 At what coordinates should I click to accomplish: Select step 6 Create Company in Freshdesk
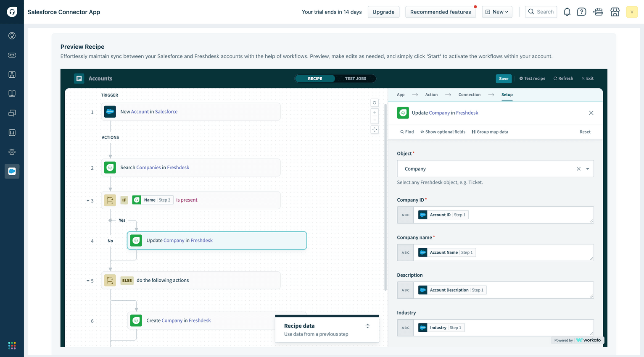217,320
